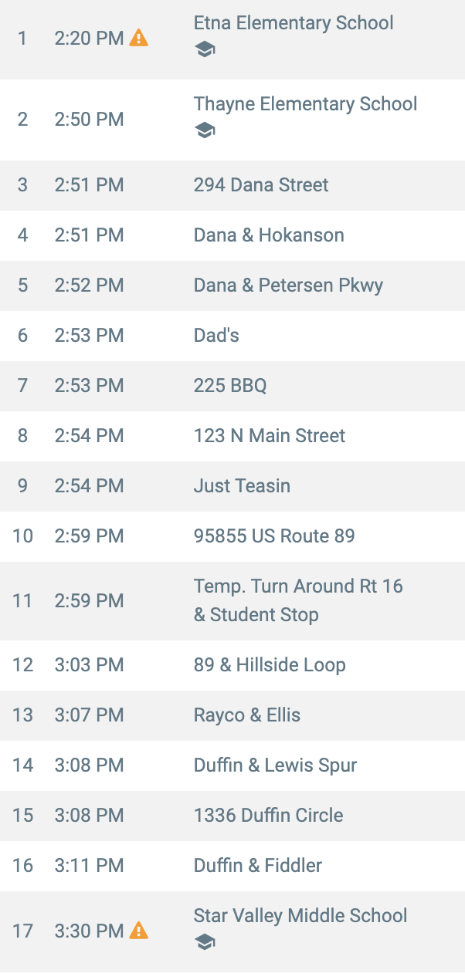Select the 225 BBQ stop
Screen dimensions: 465x980
230,386
